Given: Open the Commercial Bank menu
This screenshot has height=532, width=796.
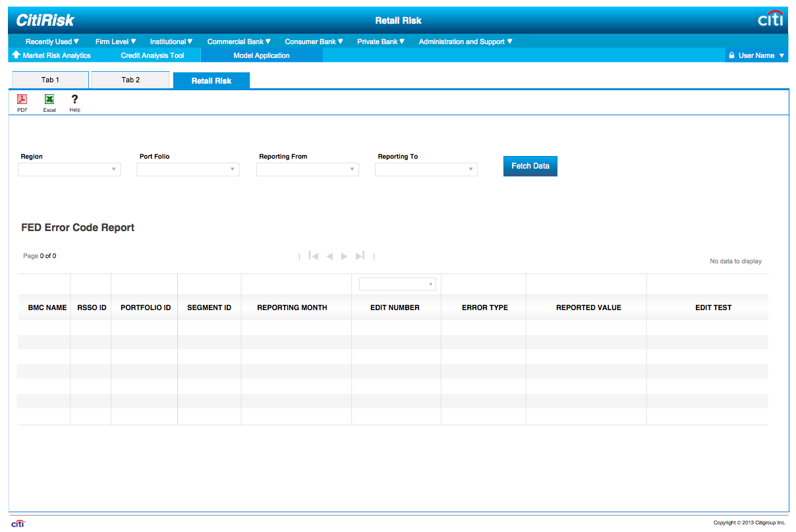Looking at the screenshot, I should pos(239,41).
